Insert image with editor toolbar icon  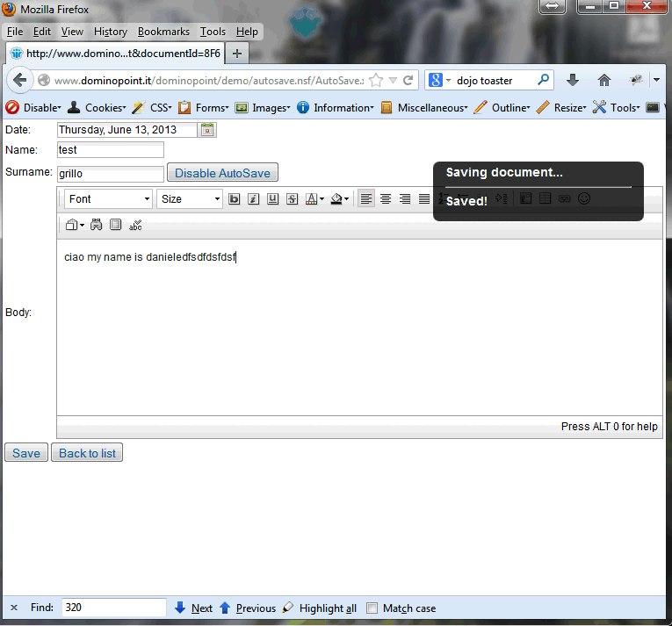tap(525, 198)
